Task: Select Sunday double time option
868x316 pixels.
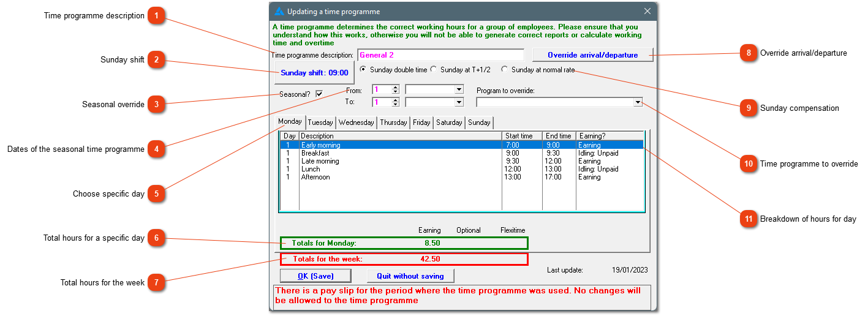Action: (x=394, y=70)
